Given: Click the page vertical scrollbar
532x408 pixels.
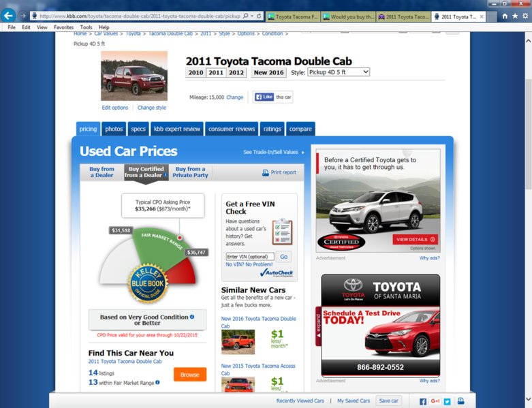Looking at the screenshot, I should tap(529, 134).
